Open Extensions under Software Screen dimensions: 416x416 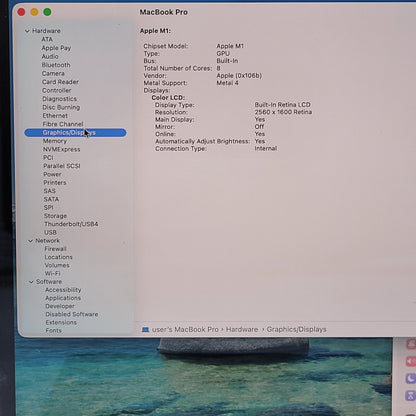[61, 322]
